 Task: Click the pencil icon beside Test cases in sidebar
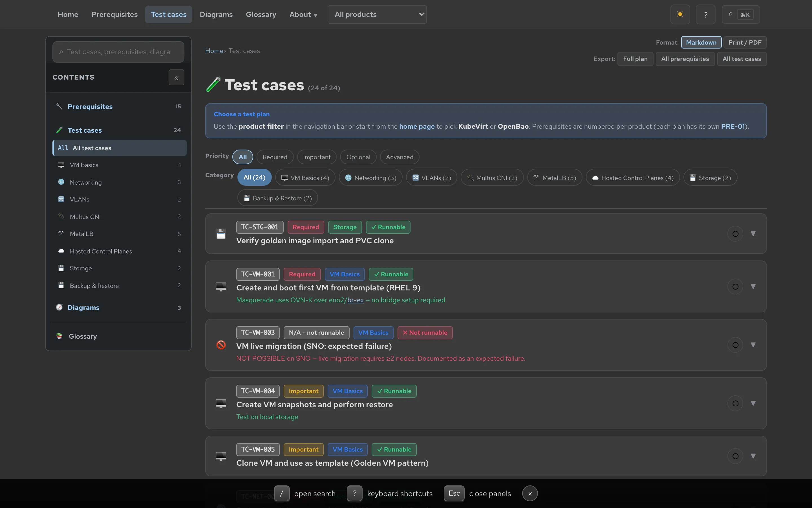click(59, 130)
